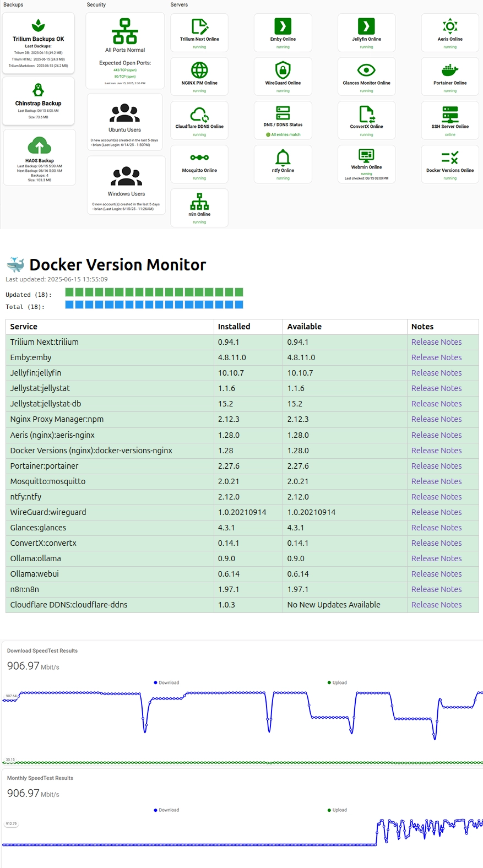The width and height of the screenshot is (483, 868).
Task: Open Release Notes for WireGuard:wireguard
Action: pos(436,512)
